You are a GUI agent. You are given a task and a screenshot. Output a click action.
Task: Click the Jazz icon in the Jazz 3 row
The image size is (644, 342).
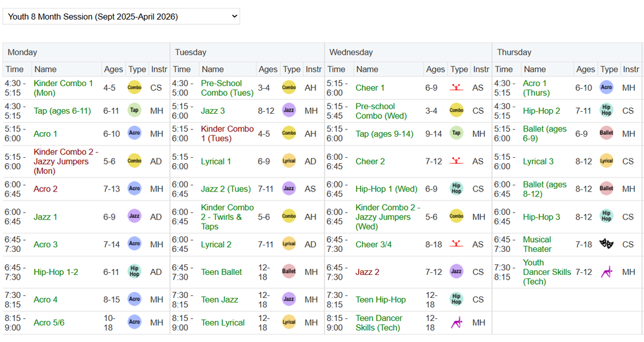pos(288,110)
